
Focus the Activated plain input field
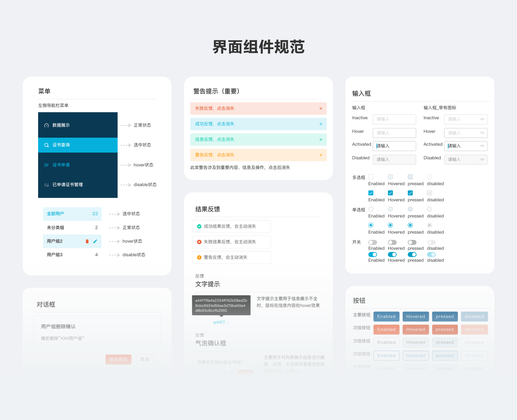(x=395, y=146)
